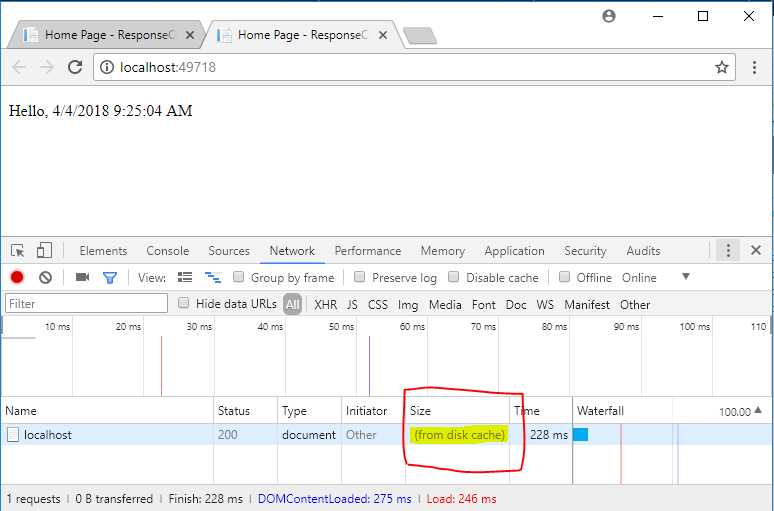Viewport: 774px width, 511px height.
Task: Reload the page with the refresh icon
Action: [75, 67]
